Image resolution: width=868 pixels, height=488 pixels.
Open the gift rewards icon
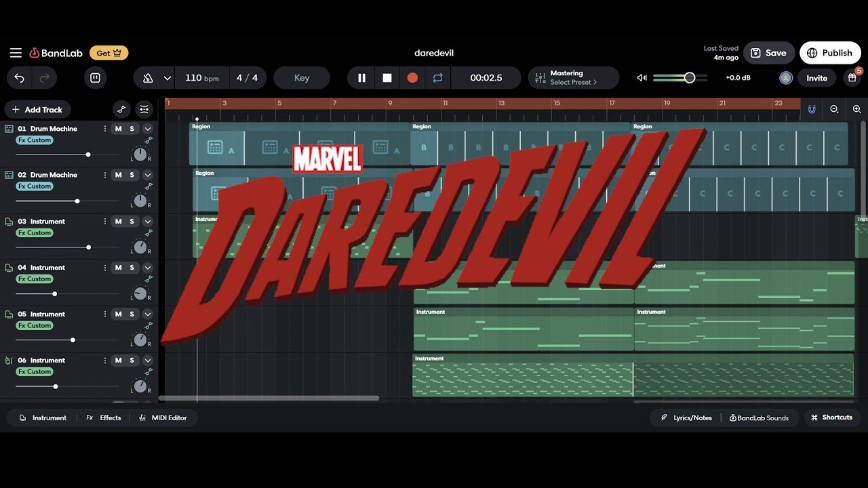point(852,78)
